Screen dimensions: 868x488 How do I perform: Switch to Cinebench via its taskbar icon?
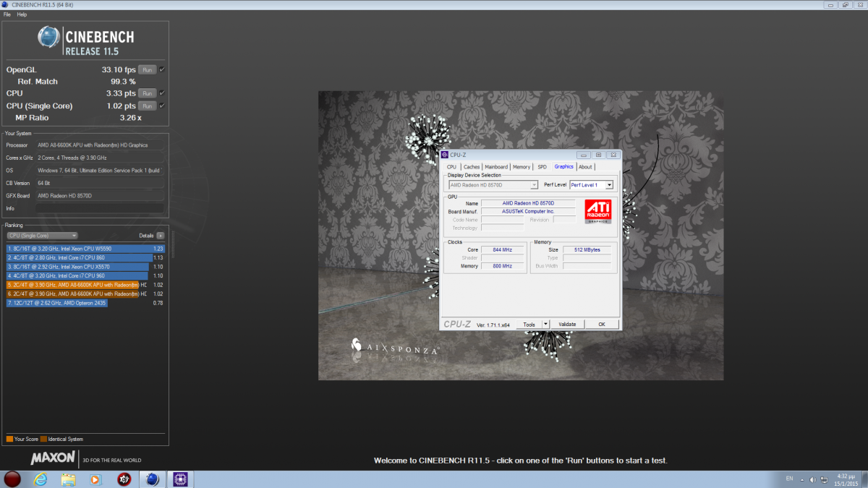pyautogui.click(x=152, y=479)
